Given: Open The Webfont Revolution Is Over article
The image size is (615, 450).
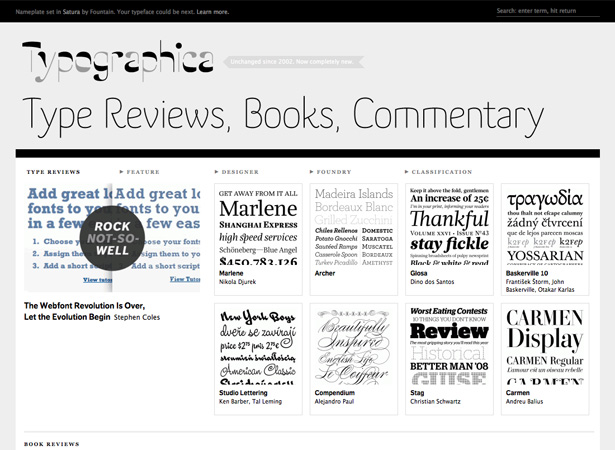Looking at the screenshot, I should pos(84,311).
